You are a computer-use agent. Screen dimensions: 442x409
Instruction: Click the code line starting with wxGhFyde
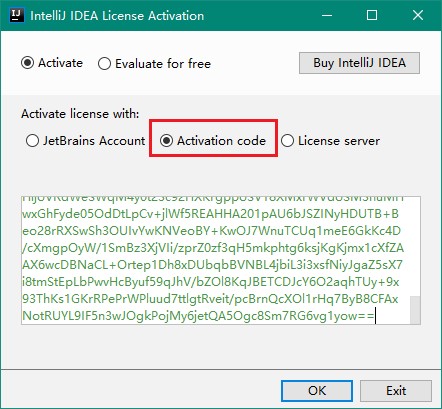point(210,214)
